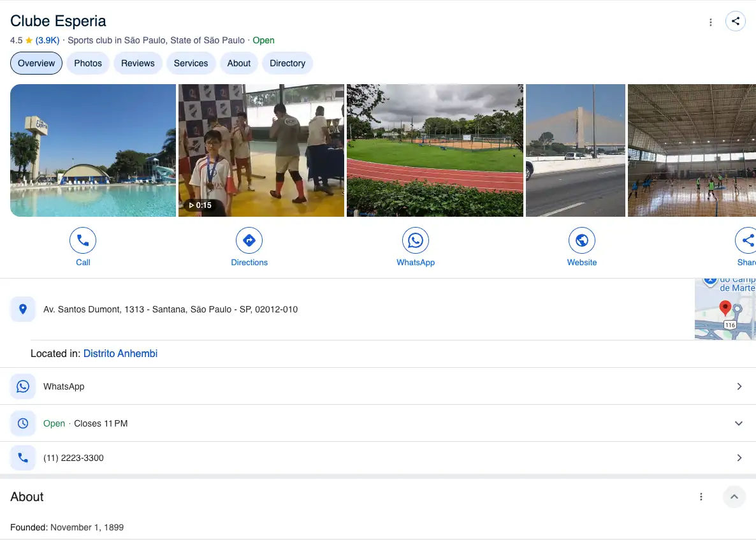The height and width of the screenshot is (540, 756).
Task: Click the Founded: November 1, 1899 text
Action: pos(67,527)
